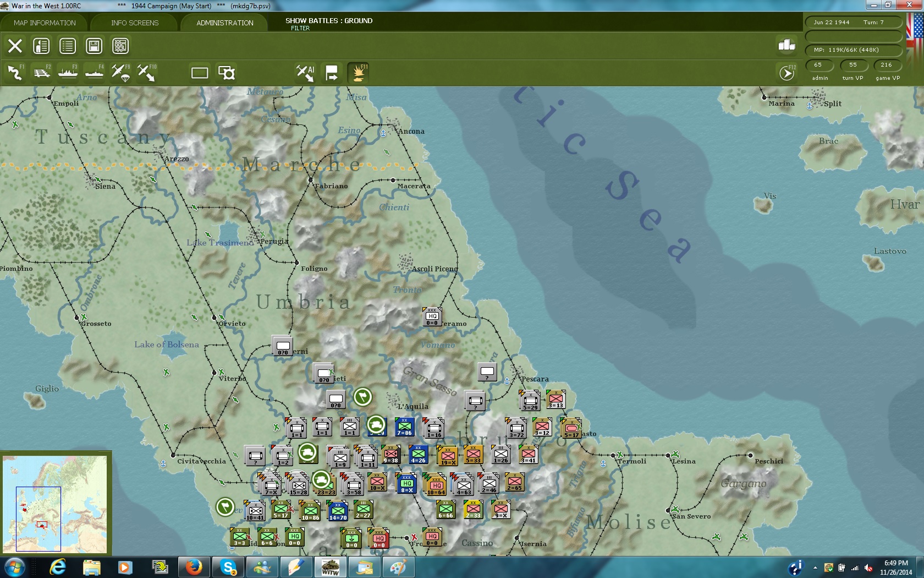
Task: Select the blue 4=26 infantry unit counter
Action: [x=418, y=455]
